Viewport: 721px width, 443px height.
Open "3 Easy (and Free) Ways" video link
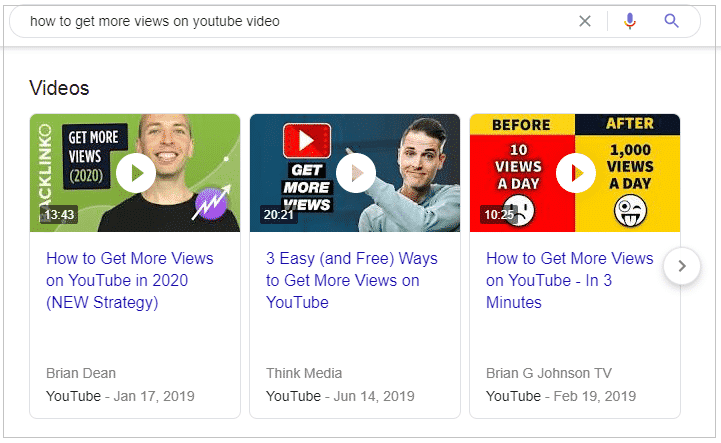point(352,280)
